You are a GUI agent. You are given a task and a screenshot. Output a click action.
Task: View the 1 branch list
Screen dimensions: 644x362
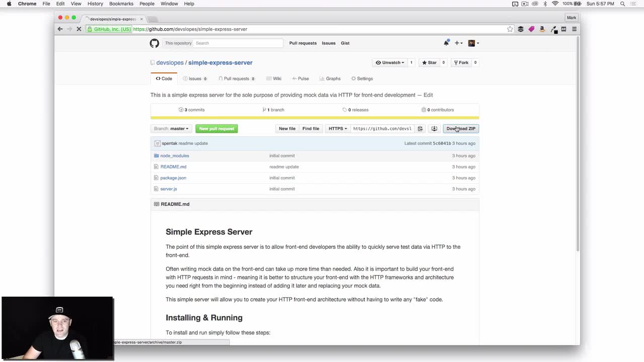[x=273, y=110]
